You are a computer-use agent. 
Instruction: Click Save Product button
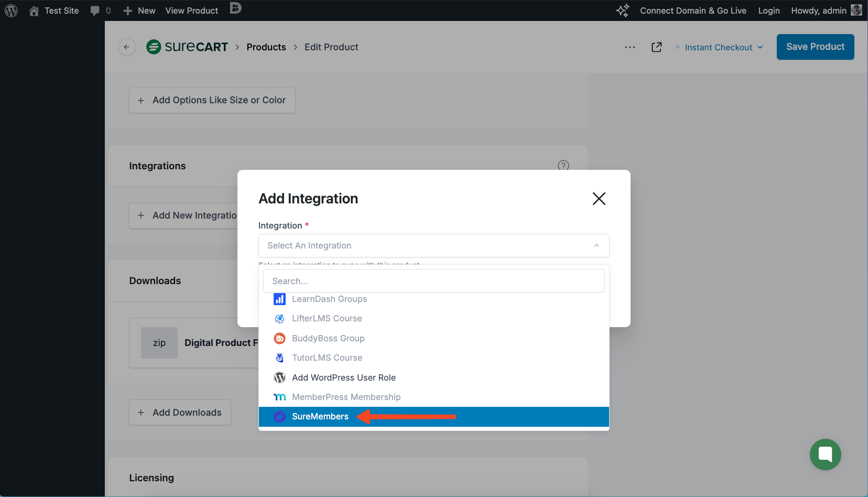click(x=816, y=47)
